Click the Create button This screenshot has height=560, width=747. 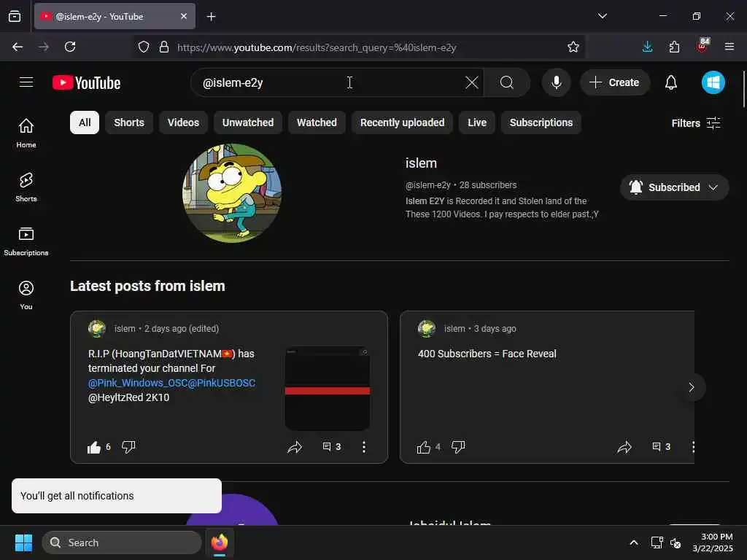coord(614,82)
